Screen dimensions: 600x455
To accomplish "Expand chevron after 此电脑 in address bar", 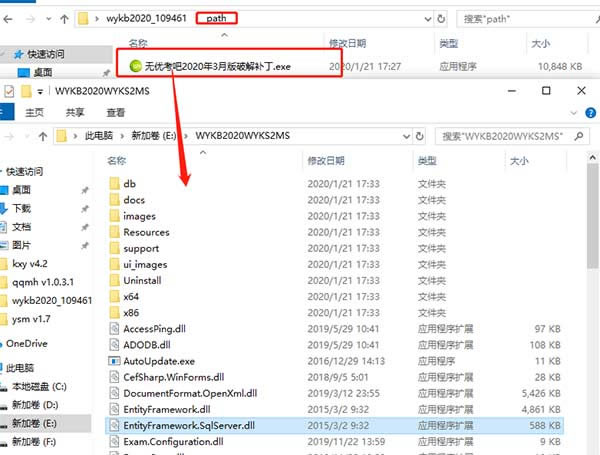I will point(122,136).
